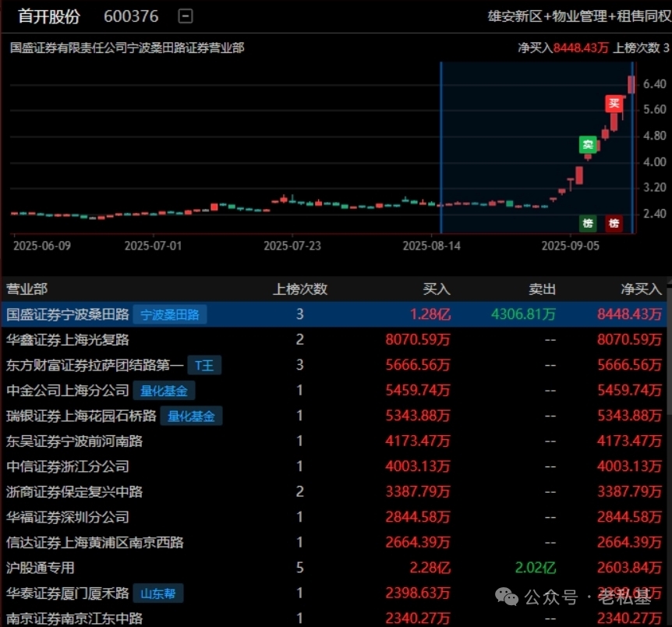Click the table's vertical scrollbar
Image resolution: width=672 pixels, height=627 pixels.
point(670,352)
